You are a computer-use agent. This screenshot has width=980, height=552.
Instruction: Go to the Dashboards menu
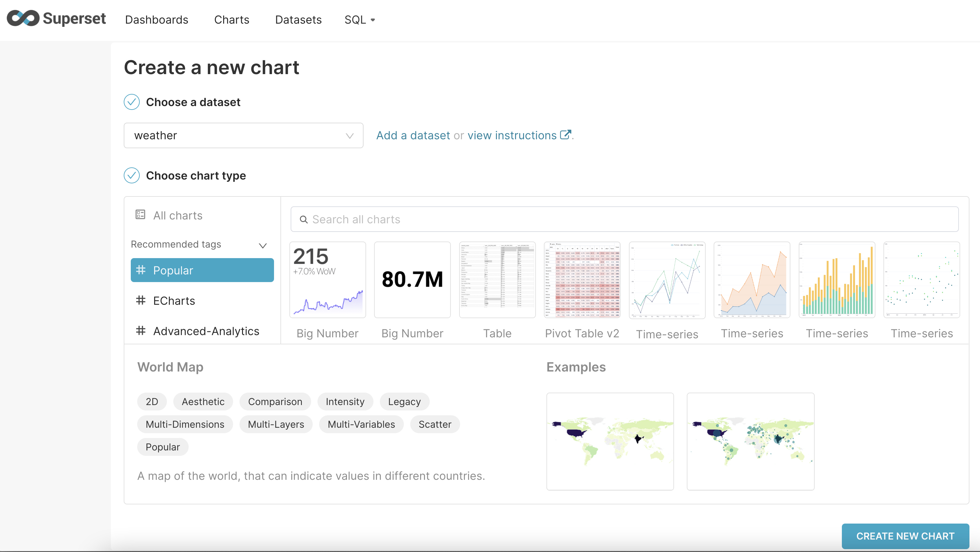pyautogui.click(x=156, y=20)
